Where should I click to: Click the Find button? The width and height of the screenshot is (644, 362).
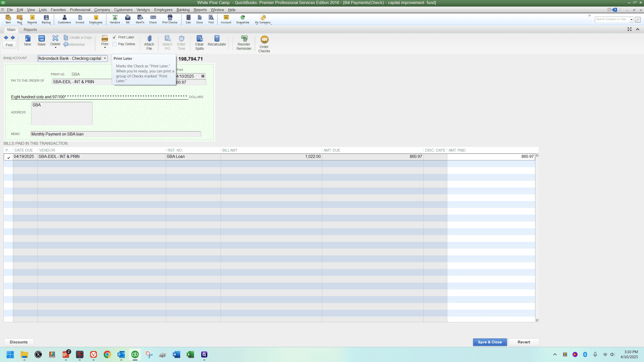coord(9,45)
